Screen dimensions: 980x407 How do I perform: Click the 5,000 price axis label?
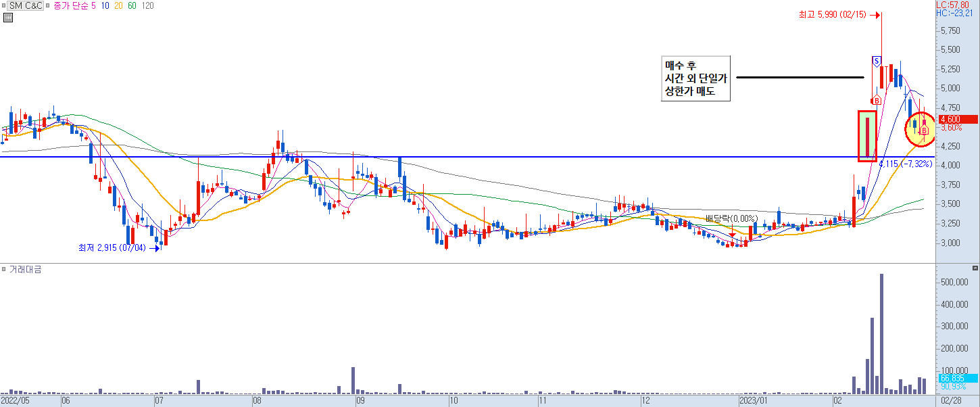[951, 88]
